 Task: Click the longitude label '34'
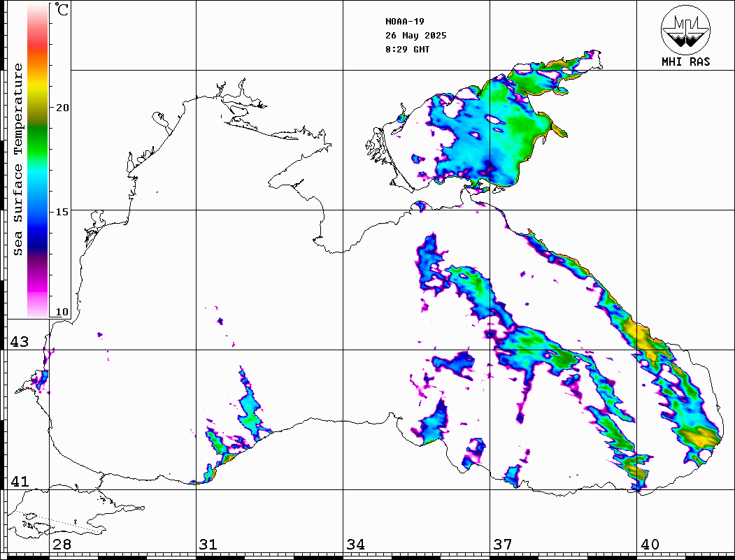[355, 545]
